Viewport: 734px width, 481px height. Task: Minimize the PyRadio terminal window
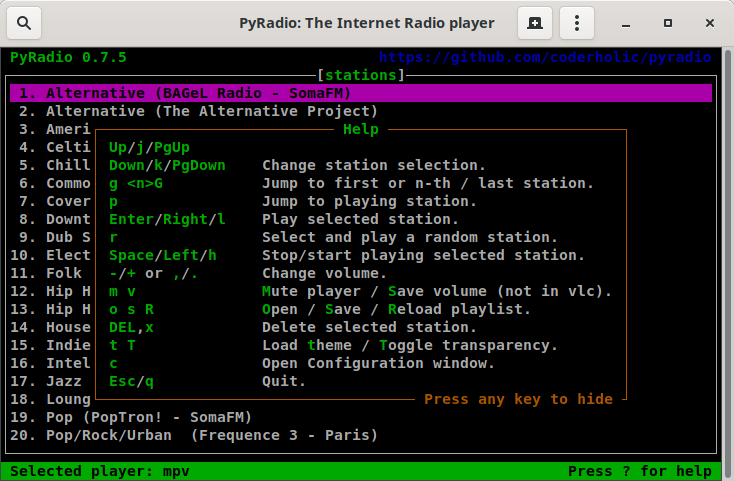626,23
